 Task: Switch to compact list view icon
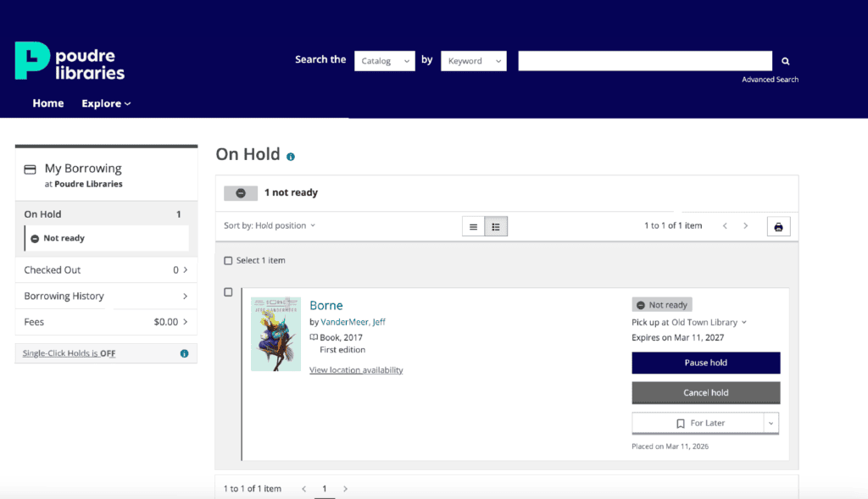point(473,226)
